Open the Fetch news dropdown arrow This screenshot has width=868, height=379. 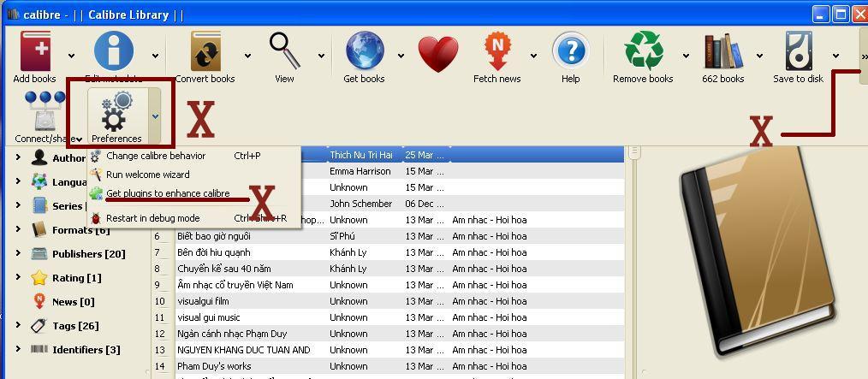pyautogui.click(x=533, y=56)
